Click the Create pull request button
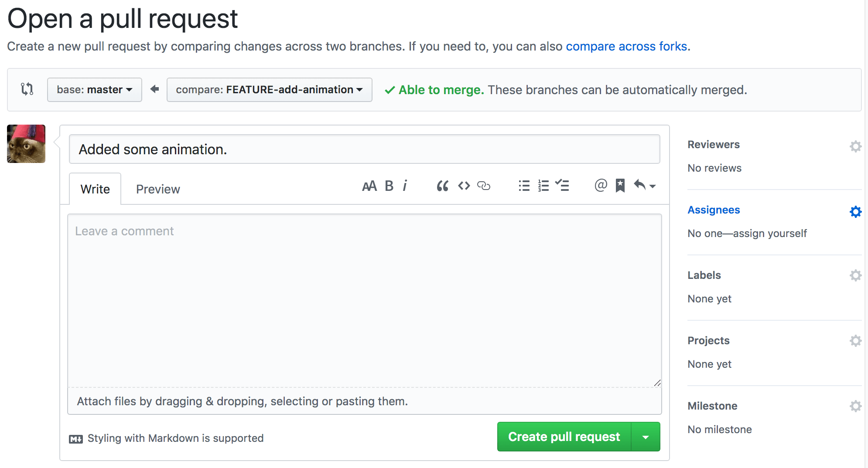This screenshot has width=868, height=468. pyautogui.click(x=564, y=437)
